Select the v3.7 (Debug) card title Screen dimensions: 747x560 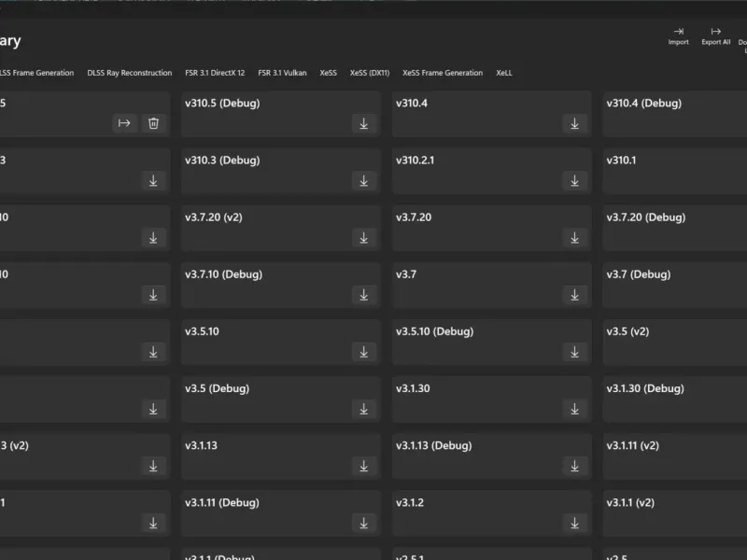pyautogui.click(x=639, y=274)
